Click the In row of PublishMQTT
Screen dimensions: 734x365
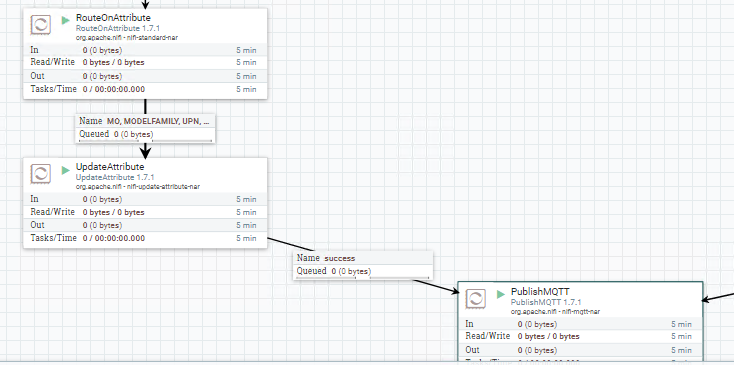[580, 324]
